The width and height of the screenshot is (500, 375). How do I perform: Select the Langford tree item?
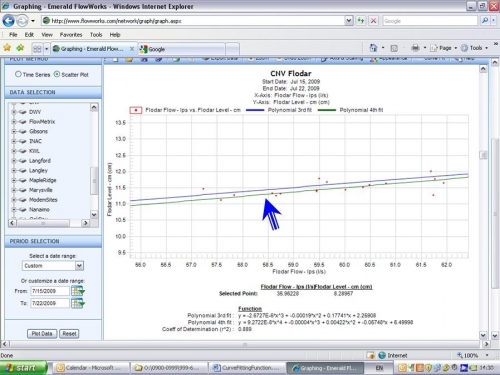pos(40,161)
